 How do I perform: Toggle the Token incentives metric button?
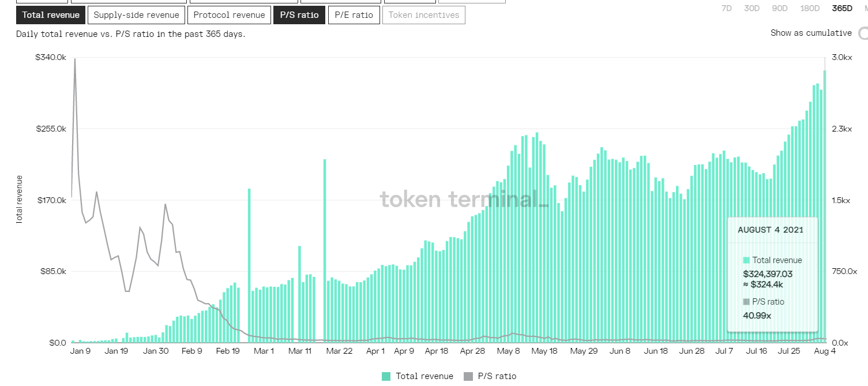(424, 15)
